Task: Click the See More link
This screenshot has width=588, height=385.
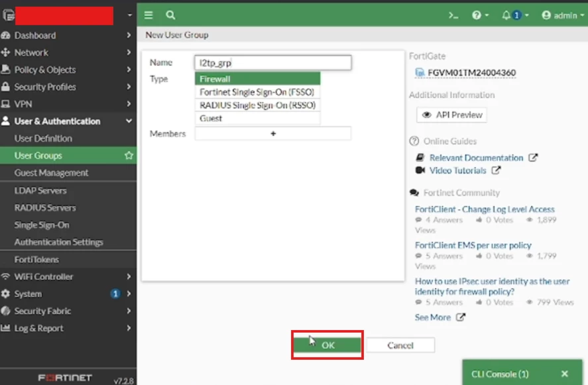Action: 433,317
